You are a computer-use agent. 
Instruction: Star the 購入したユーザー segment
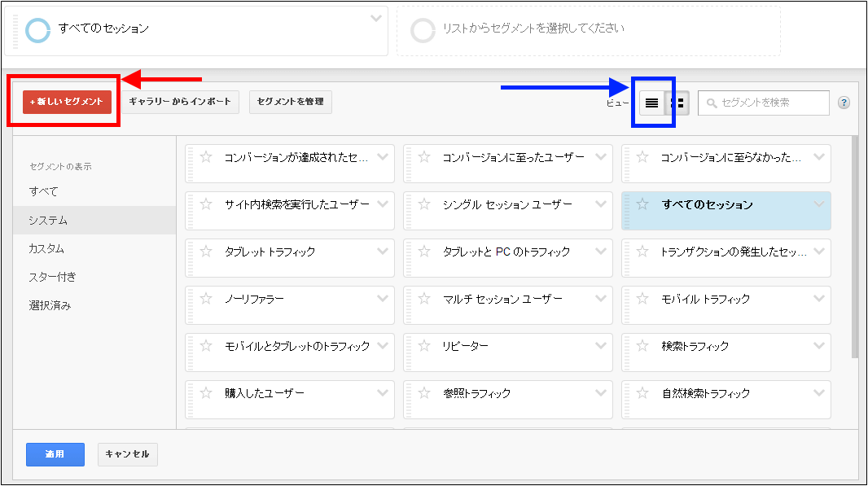[206, 393]
